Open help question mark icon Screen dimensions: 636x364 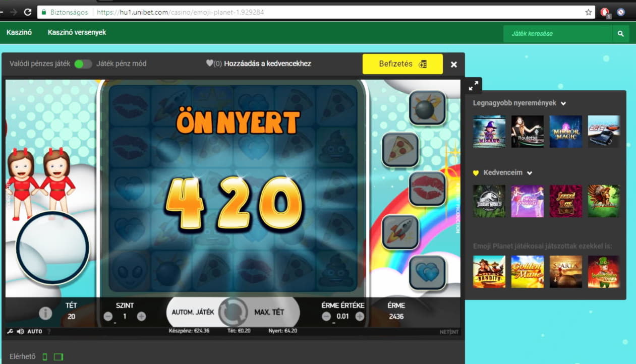(x=49, y=331)
